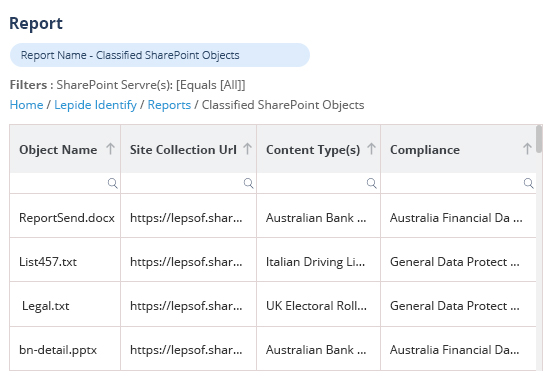Screen dimensions: 552x380
Task: Focus the Object Name filter field
Action: coord(65,183)
